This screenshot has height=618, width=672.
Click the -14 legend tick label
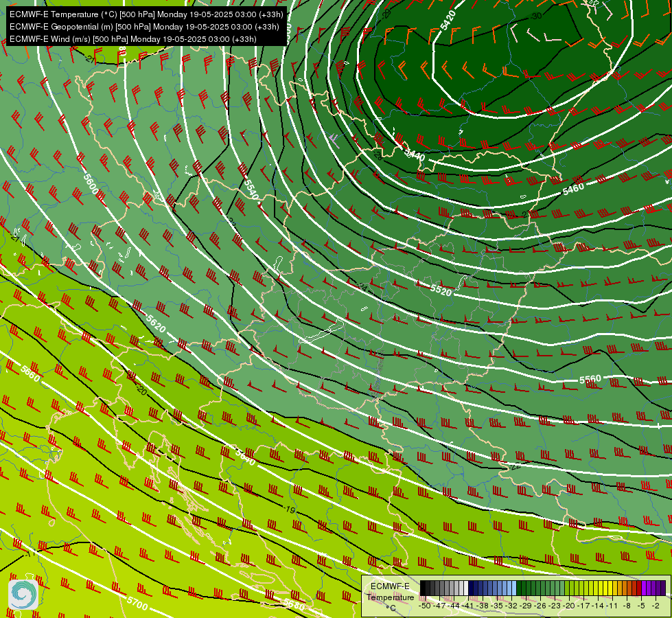point(597,606)
